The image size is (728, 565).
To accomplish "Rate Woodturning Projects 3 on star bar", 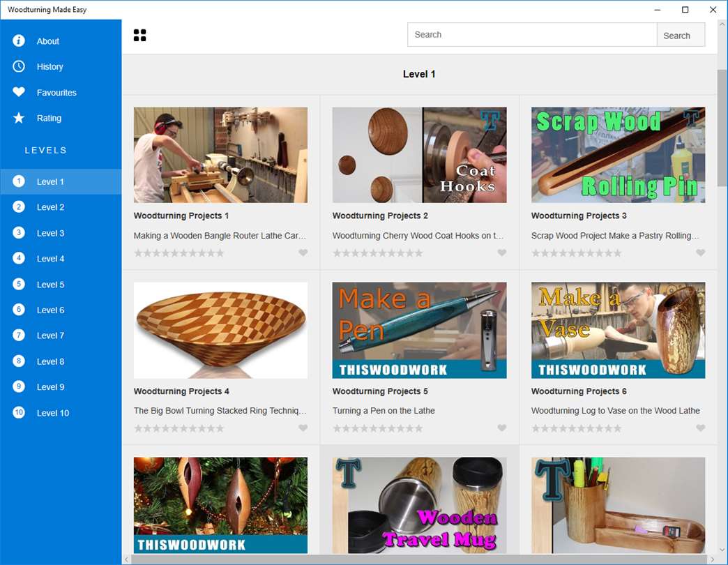I will pyautogui.click(x=577, y=253).
